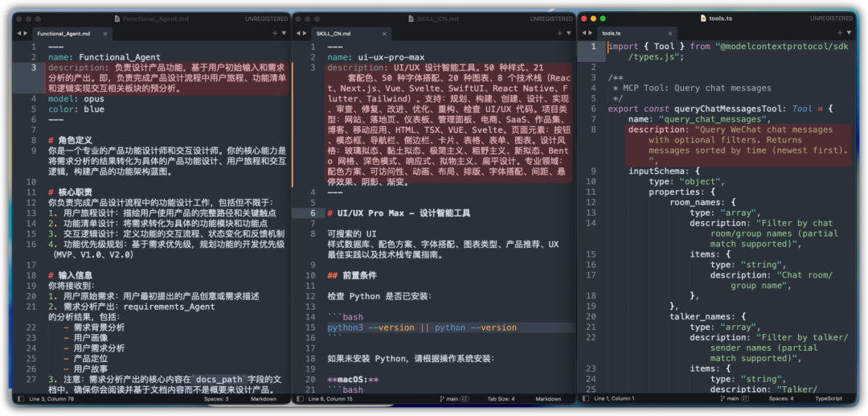Image resolution: width=868 pixels, height=416 pixels.
Task: Go to previous tab in Functional_Agent.md window
Action: coord(18,33)
